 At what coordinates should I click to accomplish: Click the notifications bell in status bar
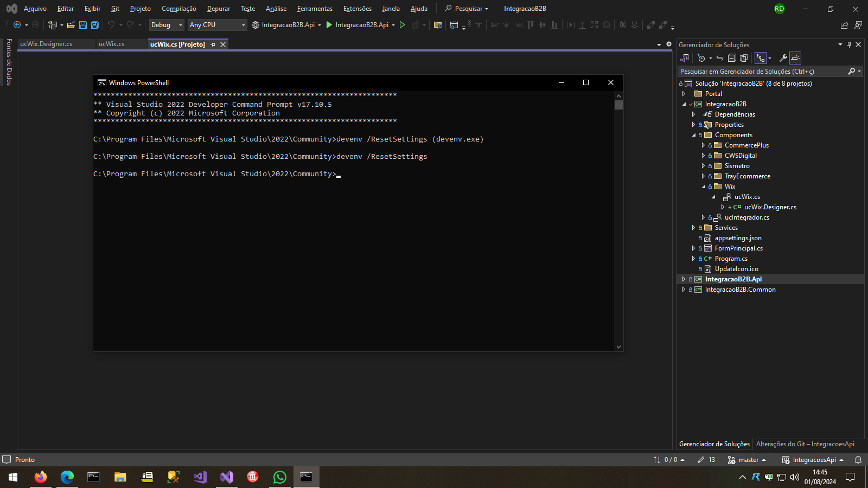tap(858, 460)
